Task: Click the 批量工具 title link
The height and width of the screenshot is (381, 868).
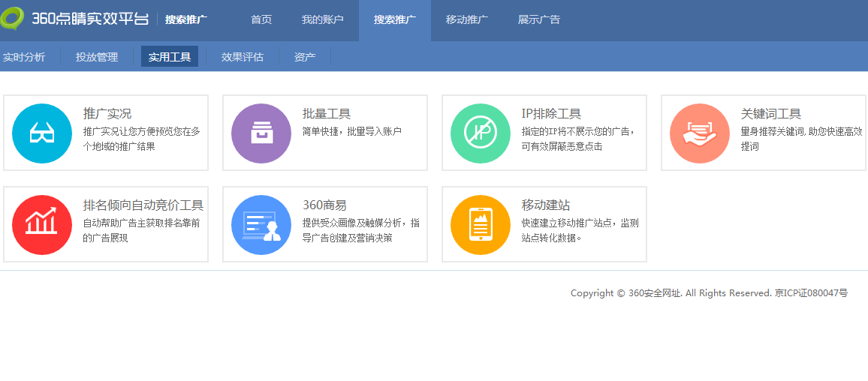Action: coord(327,114)
